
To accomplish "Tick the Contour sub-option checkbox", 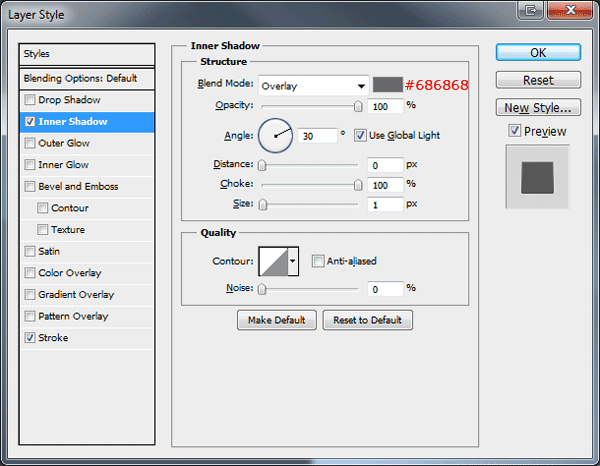I will pyautogui.click(x=42, y=208).
